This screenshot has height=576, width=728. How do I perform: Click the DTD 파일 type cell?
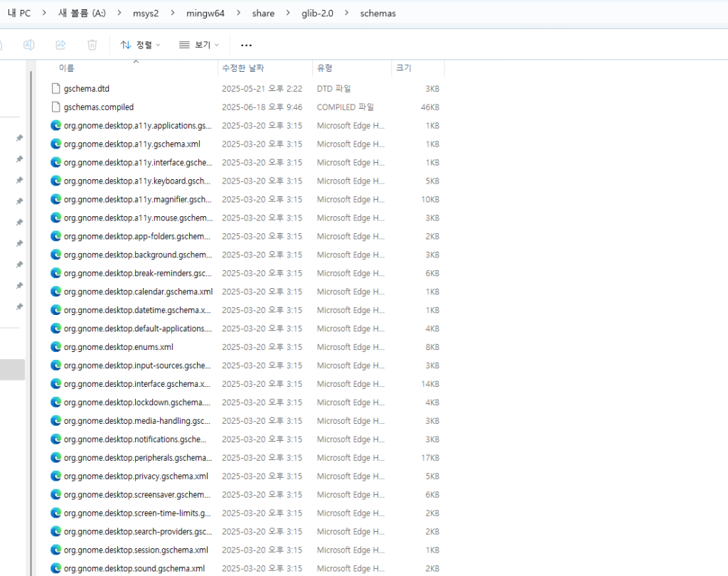point(334,89)
